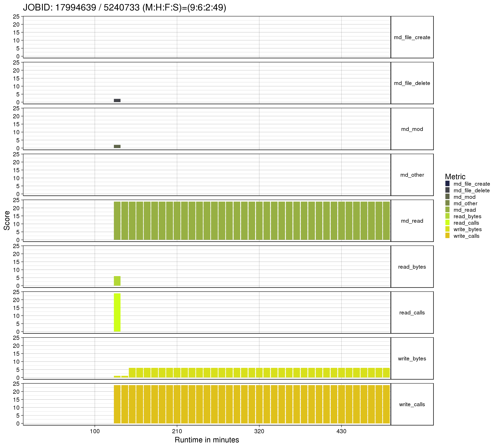
Task: Click the md_other legend color swatch
Action: coord(447,203)
